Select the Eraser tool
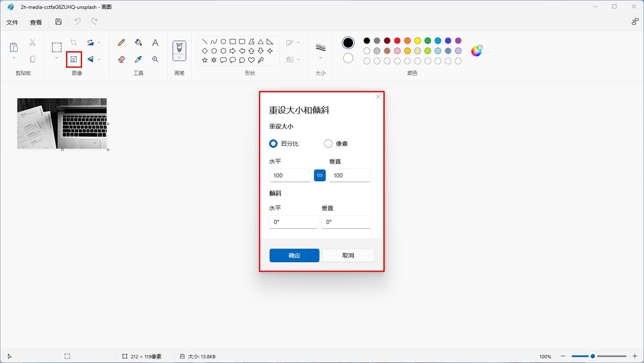 point(121,59)
